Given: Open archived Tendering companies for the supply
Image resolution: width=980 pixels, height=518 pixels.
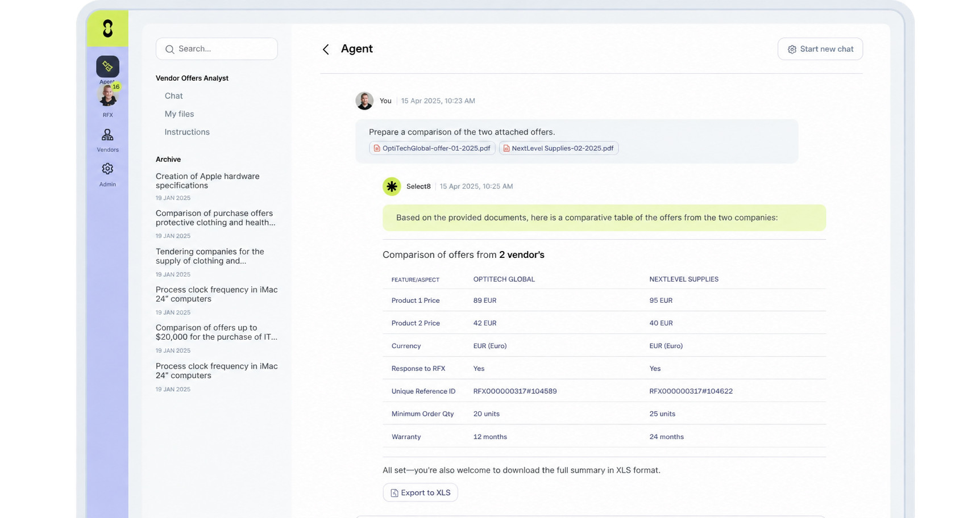Looking at the screenshot, I should point(210,256).
